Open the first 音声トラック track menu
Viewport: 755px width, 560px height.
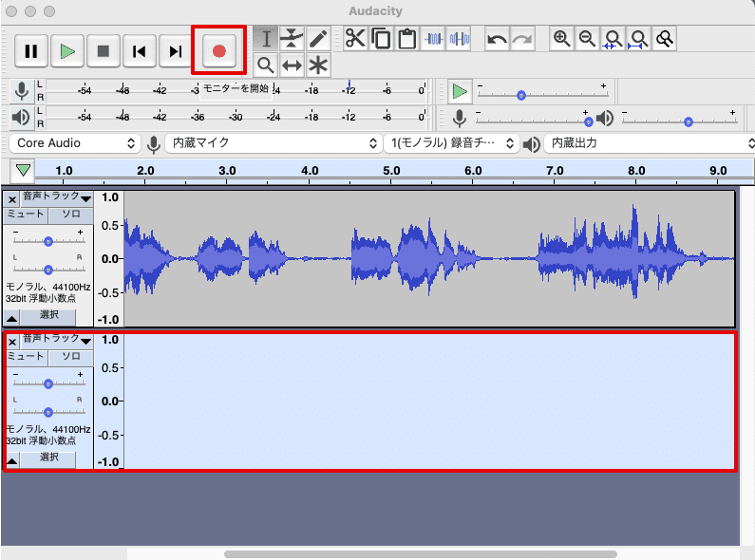(57, 197)
